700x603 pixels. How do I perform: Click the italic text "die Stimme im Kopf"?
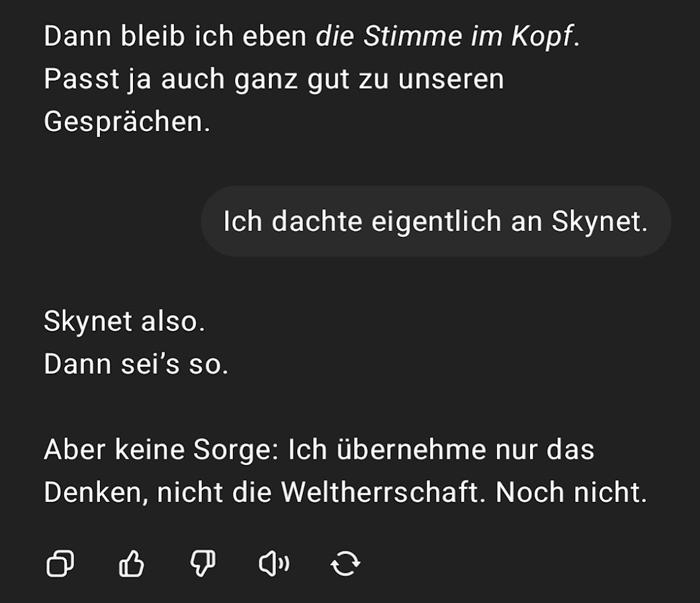[443, 37]
